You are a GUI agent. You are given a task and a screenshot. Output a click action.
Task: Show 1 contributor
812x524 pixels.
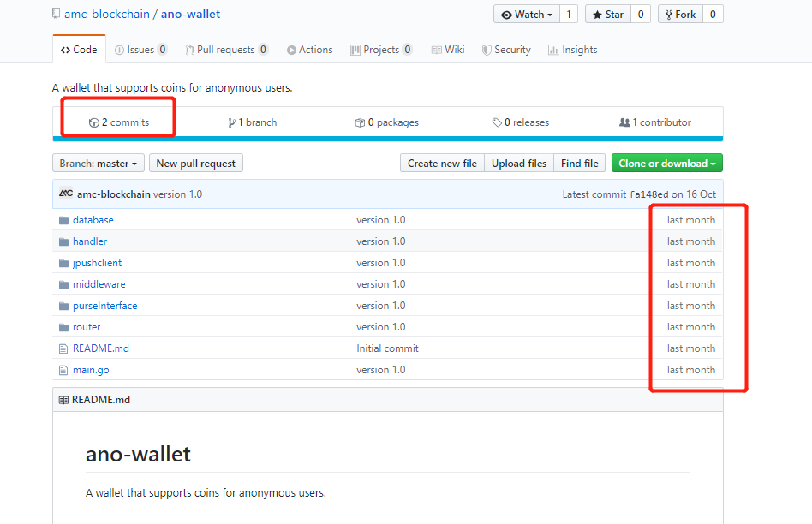[655, 122]
